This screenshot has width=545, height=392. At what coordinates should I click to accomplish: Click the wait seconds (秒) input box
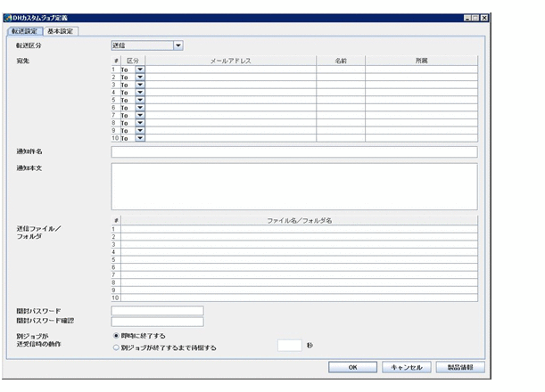[x=290, y=346]
